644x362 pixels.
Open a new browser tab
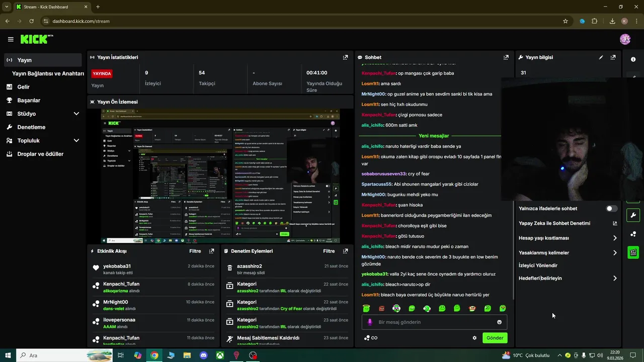[98, 7]
